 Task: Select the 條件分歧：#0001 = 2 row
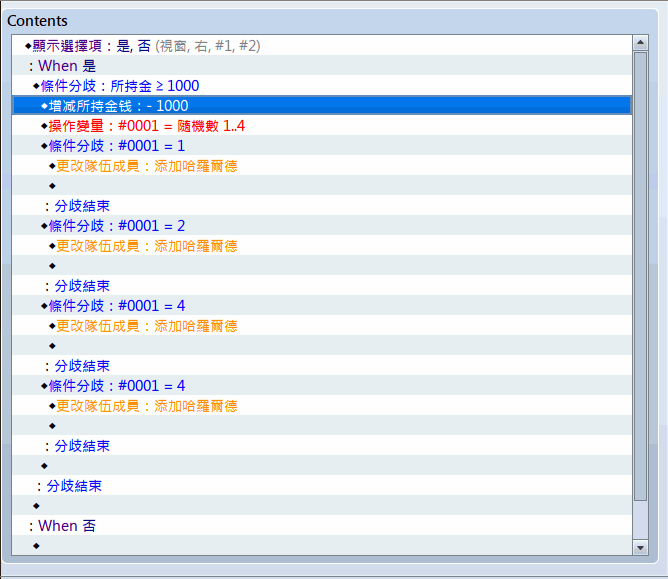point(322,225)
